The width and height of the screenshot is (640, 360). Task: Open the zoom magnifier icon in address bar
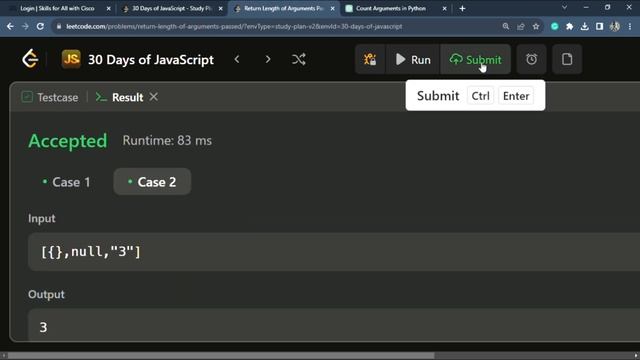pos(506,26)
